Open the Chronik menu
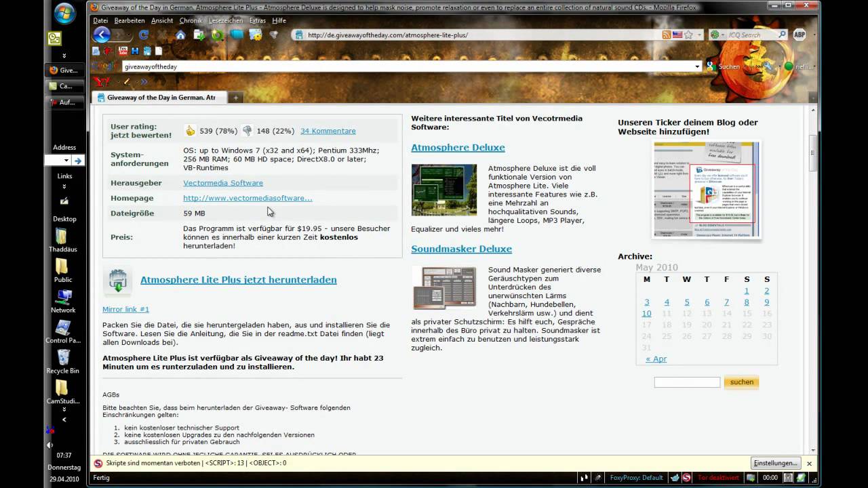The image size is (868, 488). pos(191,20)
